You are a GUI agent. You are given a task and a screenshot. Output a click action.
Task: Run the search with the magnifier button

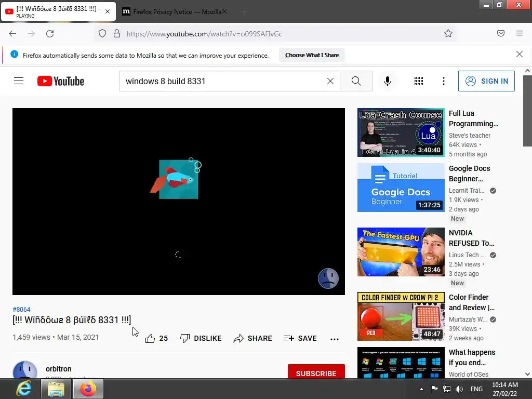point(356,81)
